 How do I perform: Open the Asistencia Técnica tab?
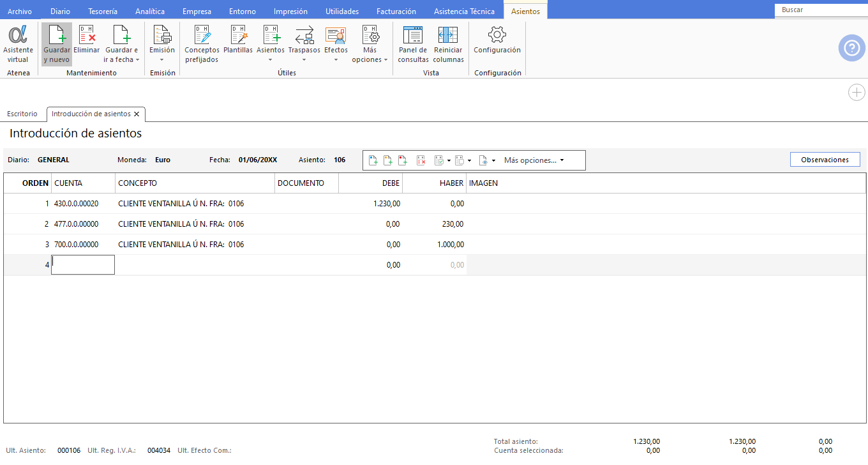pos(464,11)
